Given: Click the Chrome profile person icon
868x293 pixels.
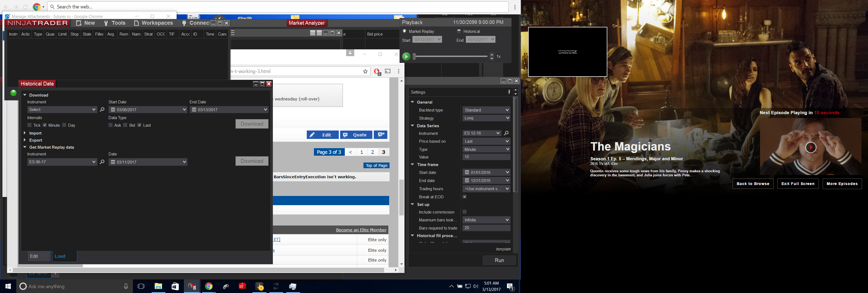Looking at the screenshot, I should click(x=350, y=53).
